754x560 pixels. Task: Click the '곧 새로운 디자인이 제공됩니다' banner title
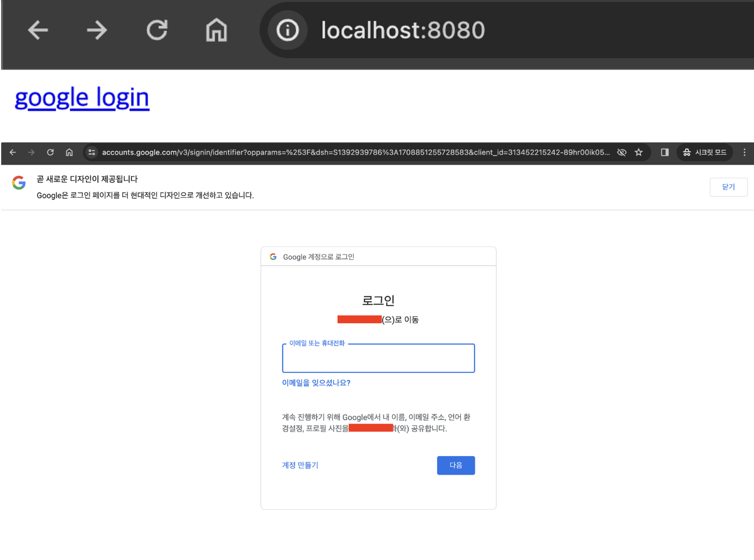pyautogui.click(x=87, y=179)
